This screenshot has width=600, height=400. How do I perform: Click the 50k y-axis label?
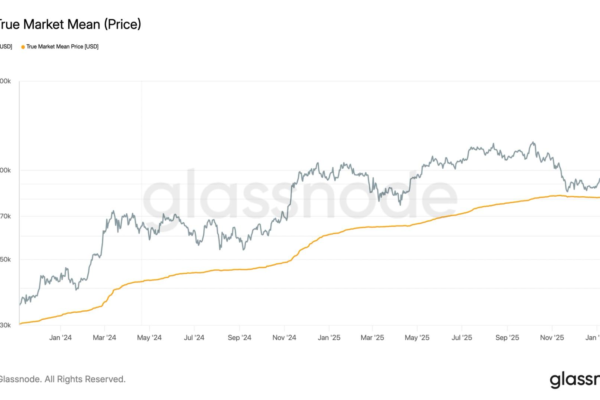[x=6, y=259]
